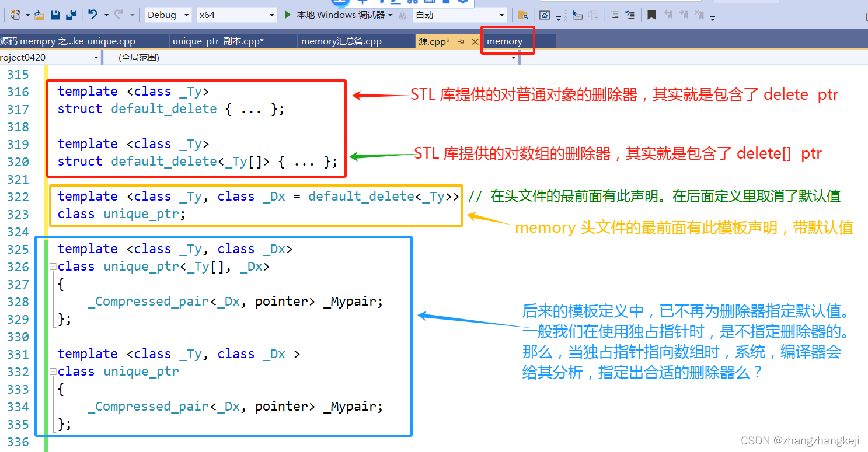Click the cursor selection toolbar icon

pyautogui.click(x=577, y=15)
